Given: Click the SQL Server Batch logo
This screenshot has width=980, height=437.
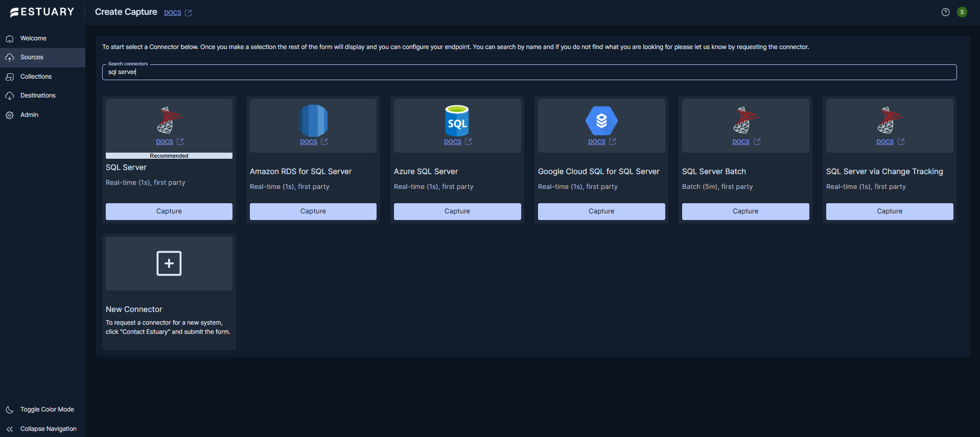Looking at the screenshot, I should pyautogui.click(x=745, y=120).
